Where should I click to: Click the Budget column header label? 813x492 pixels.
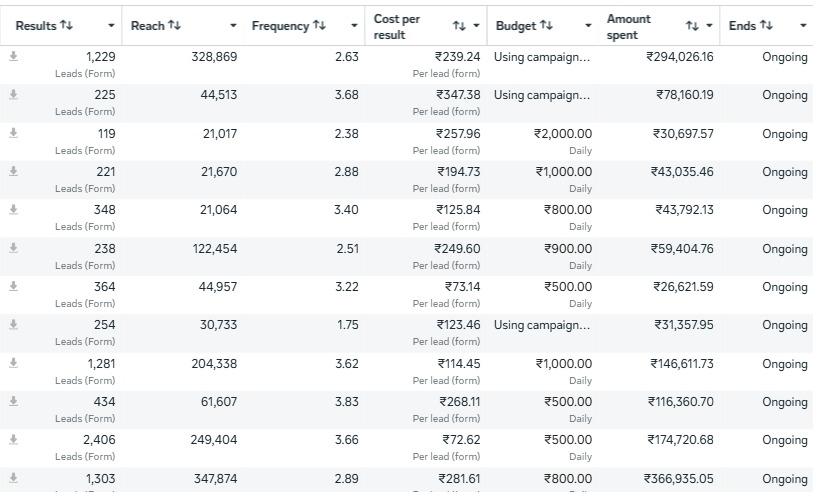pos(516,25)
